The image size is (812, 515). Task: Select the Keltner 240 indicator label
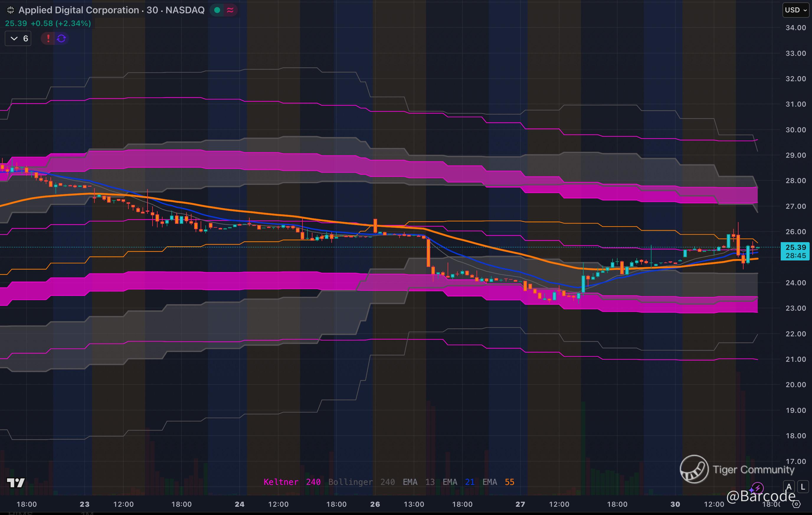click(292, 482)
